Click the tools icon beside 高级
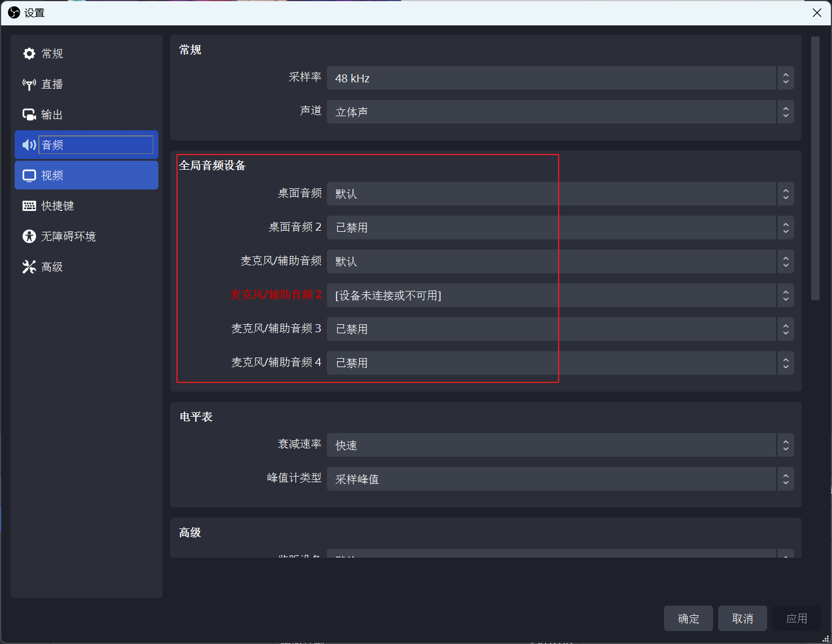 tap(29, 267)
